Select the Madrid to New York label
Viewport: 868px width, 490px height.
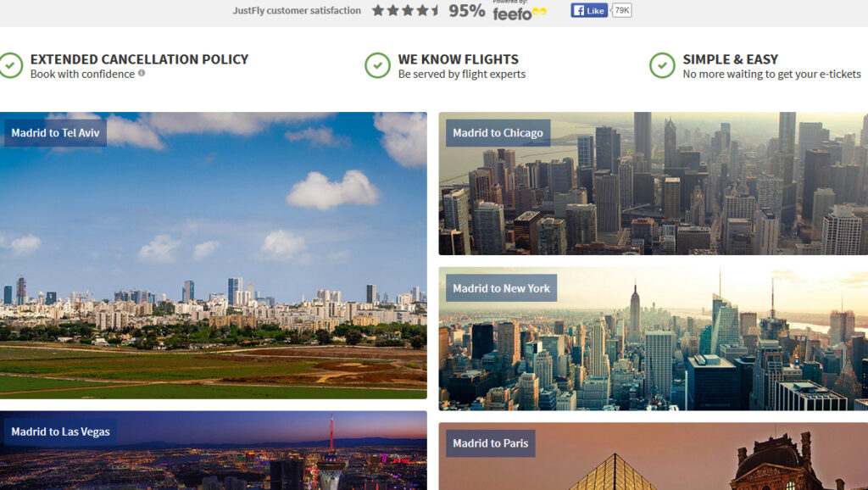[501, 288]
